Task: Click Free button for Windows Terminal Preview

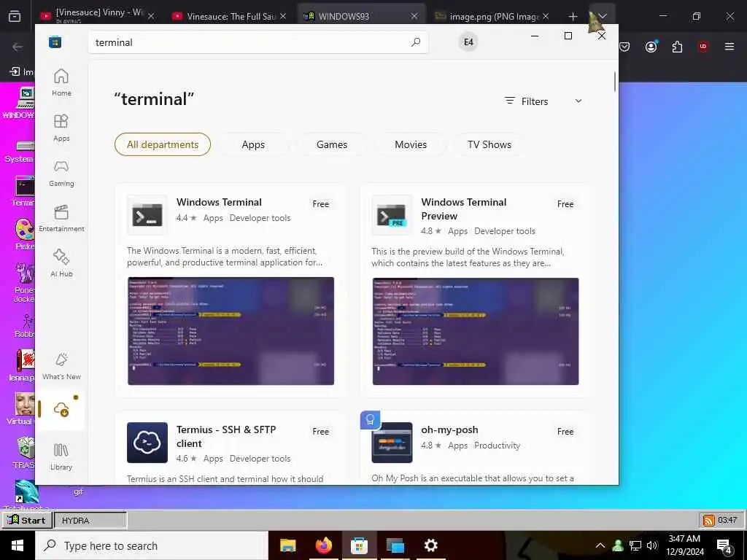Action: click(x=565, y=204)
